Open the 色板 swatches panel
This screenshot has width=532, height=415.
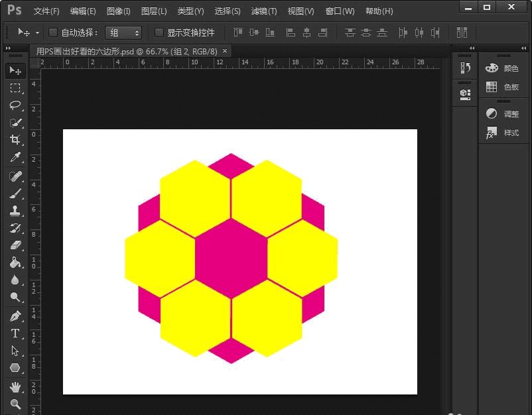click(x=503, y=87)
